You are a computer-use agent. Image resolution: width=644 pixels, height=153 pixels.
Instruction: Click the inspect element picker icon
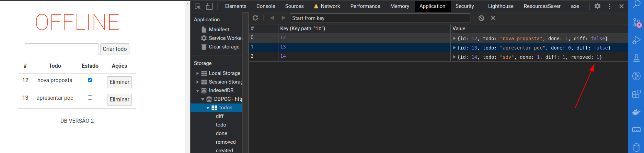point(198,6)
